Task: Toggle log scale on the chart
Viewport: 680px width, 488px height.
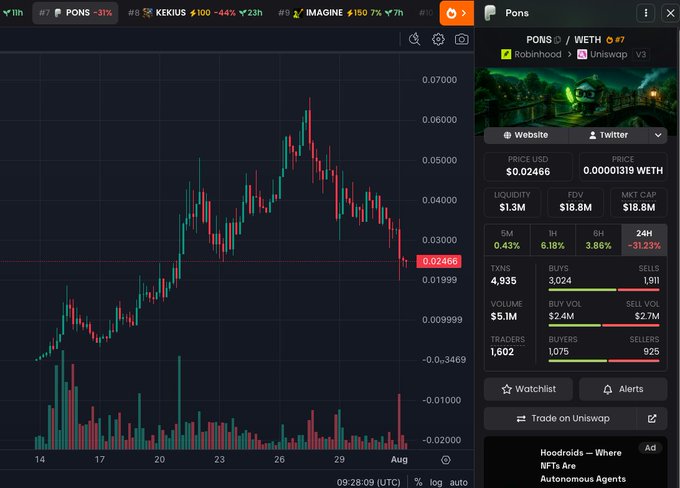Action: tap(436, 482)
